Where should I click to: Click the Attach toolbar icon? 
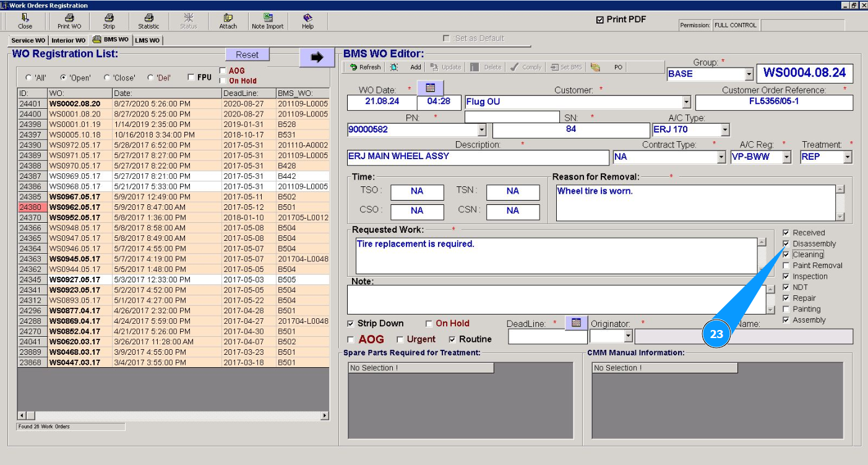(228, 21)
